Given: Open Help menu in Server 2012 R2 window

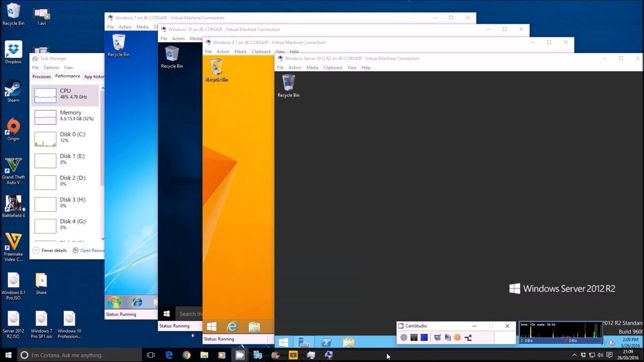Looking at the screenshot, I should [366, 67].
